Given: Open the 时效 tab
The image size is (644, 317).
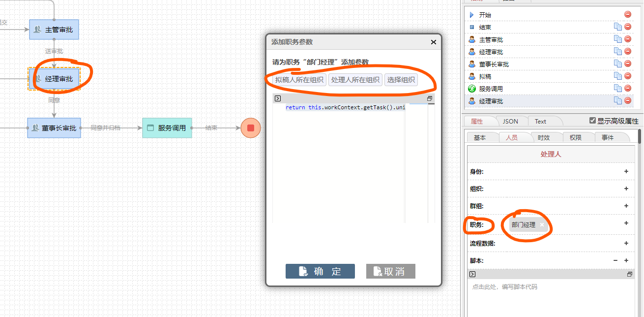Looking at the screenshot, I should tap(544, 137).
